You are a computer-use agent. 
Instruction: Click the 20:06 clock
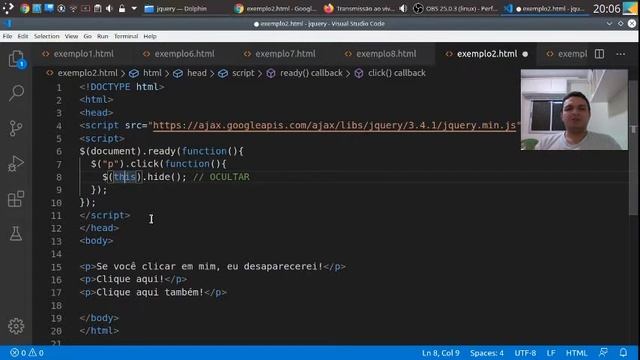coord(607,9)
